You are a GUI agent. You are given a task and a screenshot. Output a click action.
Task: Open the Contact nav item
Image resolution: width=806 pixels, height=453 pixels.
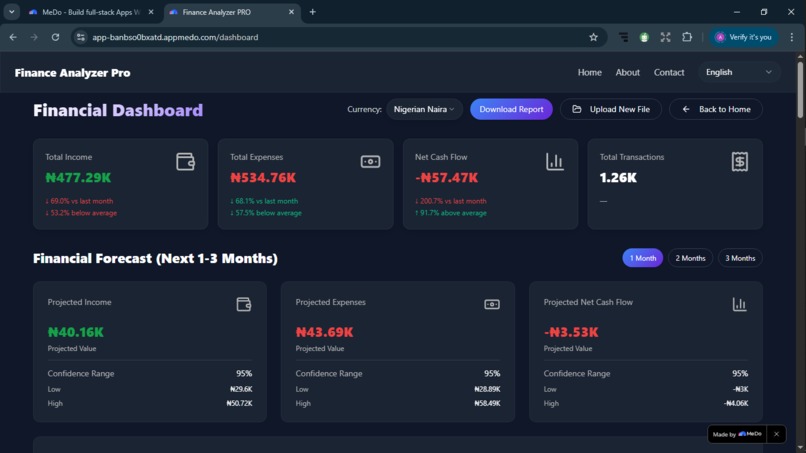click(x=669, y=73)
